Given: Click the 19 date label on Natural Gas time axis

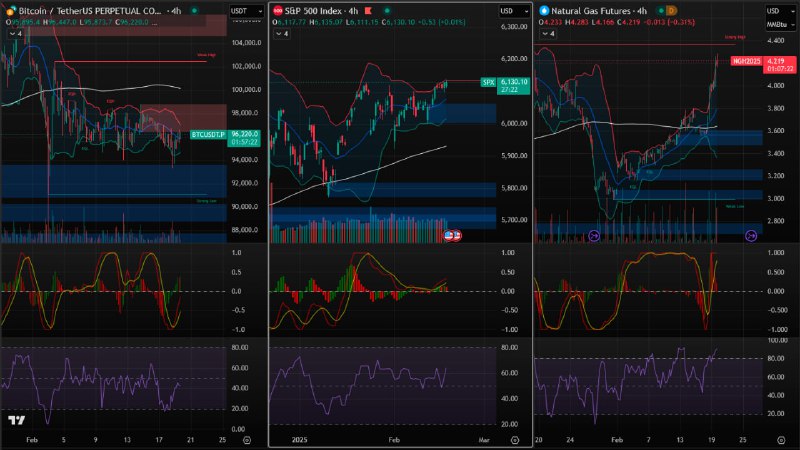Looking at the screenshot, I should [712, 440].
